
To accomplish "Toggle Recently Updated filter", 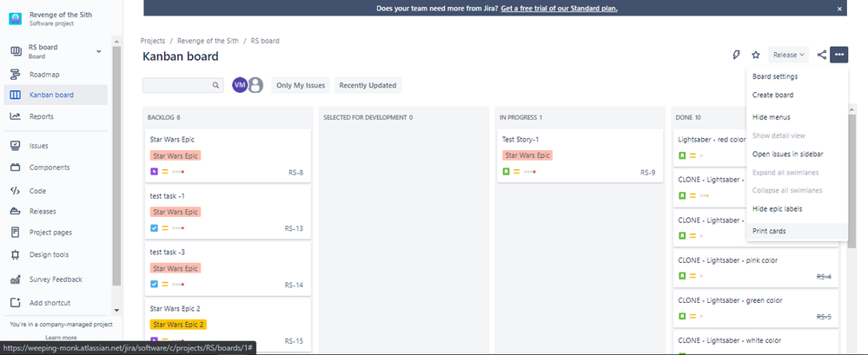I will [368, 85].
